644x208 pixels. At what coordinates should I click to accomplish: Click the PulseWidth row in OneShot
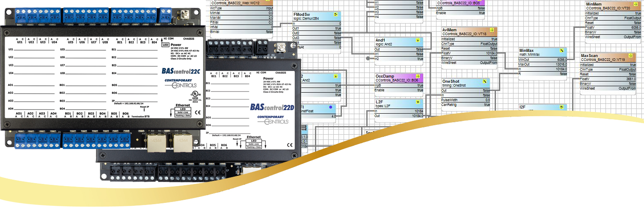point(466,100)
